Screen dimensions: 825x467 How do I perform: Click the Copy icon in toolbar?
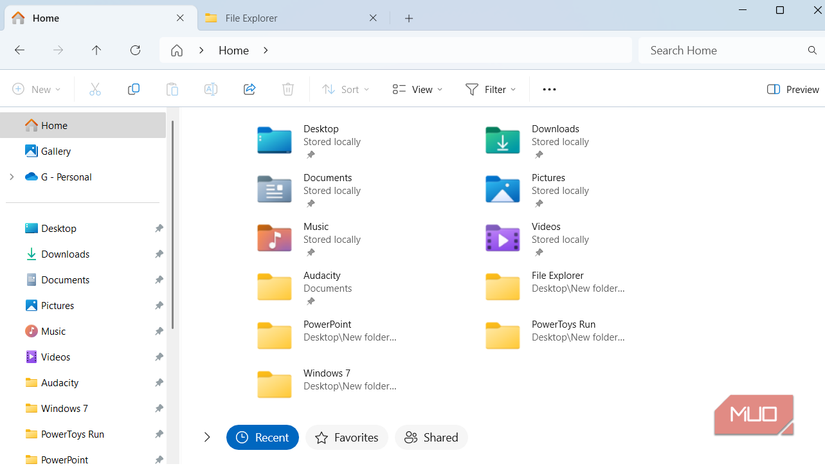[133, 89]
